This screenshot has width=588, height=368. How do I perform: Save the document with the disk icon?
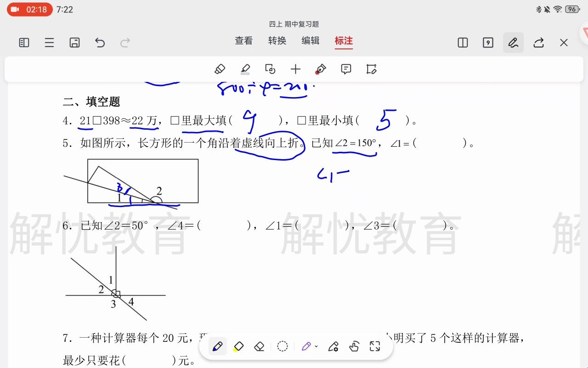74,43
